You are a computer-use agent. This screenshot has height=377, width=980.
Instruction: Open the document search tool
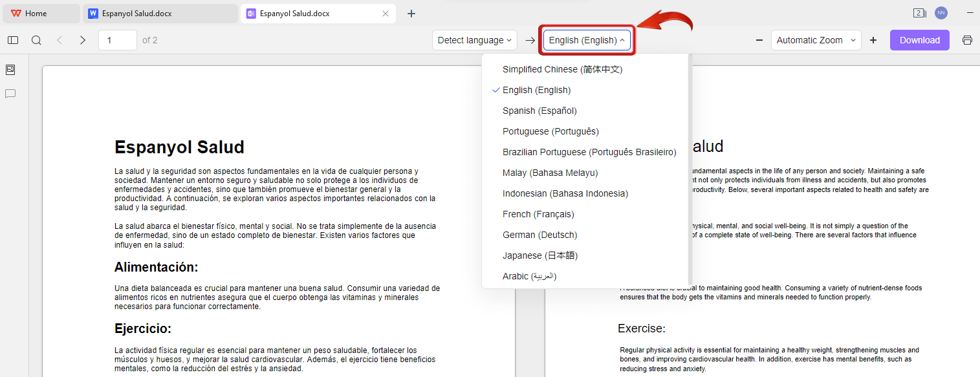point(36,39)
